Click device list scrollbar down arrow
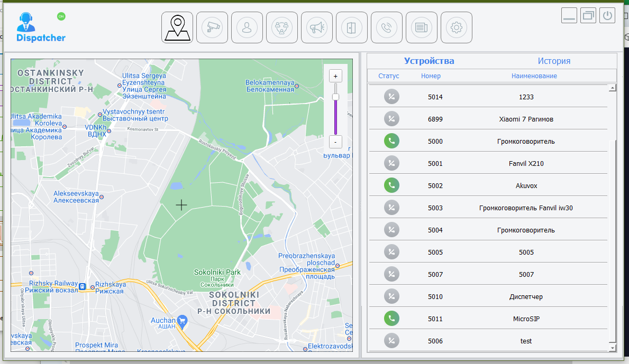 612,348
